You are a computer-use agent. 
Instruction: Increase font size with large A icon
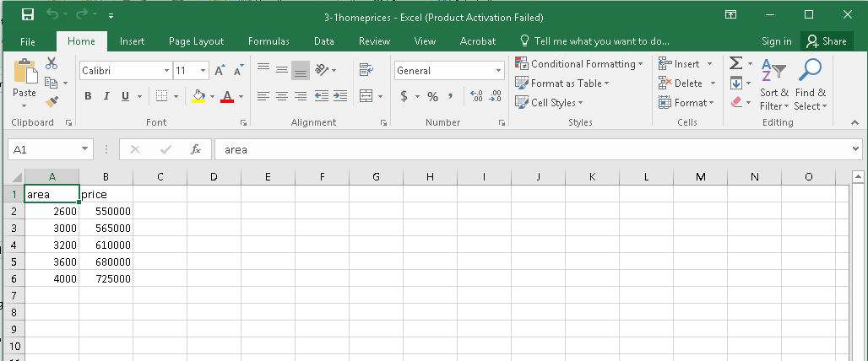(220, 71)
